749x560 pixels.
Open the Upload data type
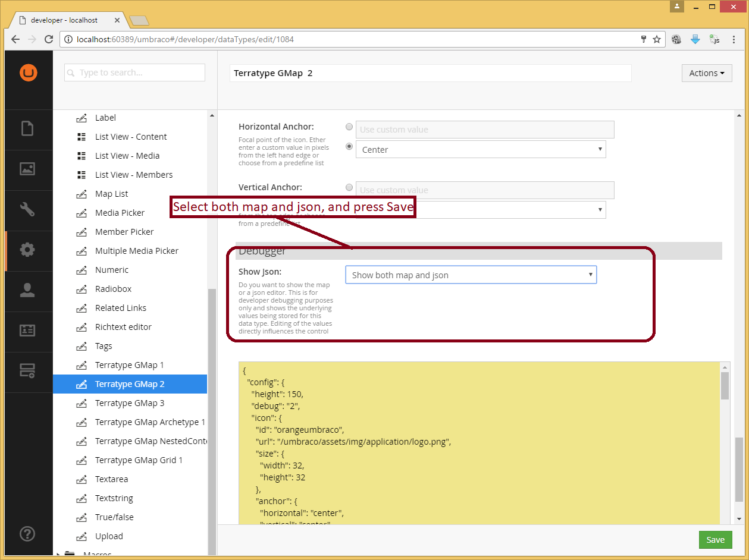pyautogui.click(x=109, y=536)
